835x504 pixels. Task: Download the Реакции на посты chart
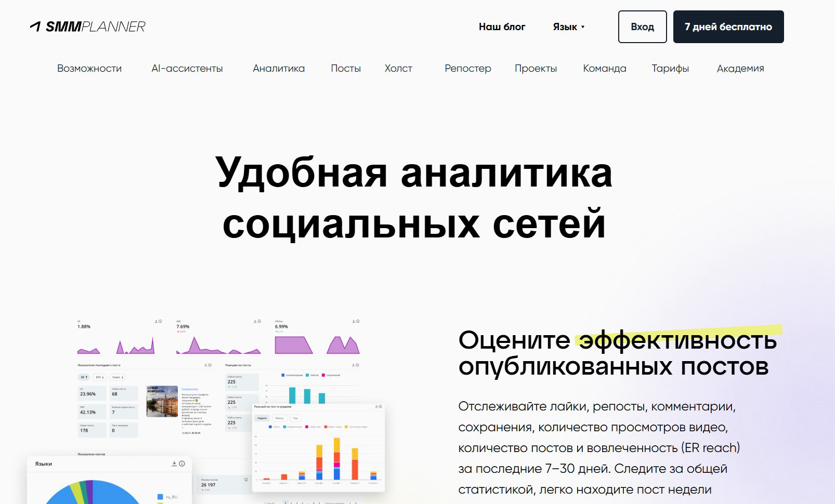pos(353,365)
